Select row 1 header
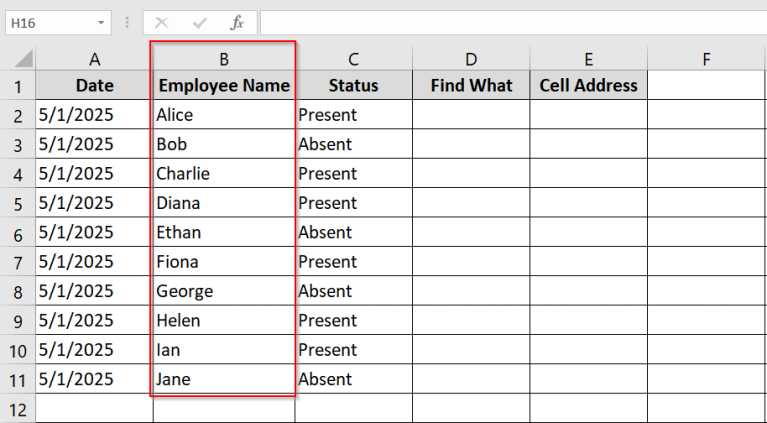The image size is (767, 423). point(17,86)
